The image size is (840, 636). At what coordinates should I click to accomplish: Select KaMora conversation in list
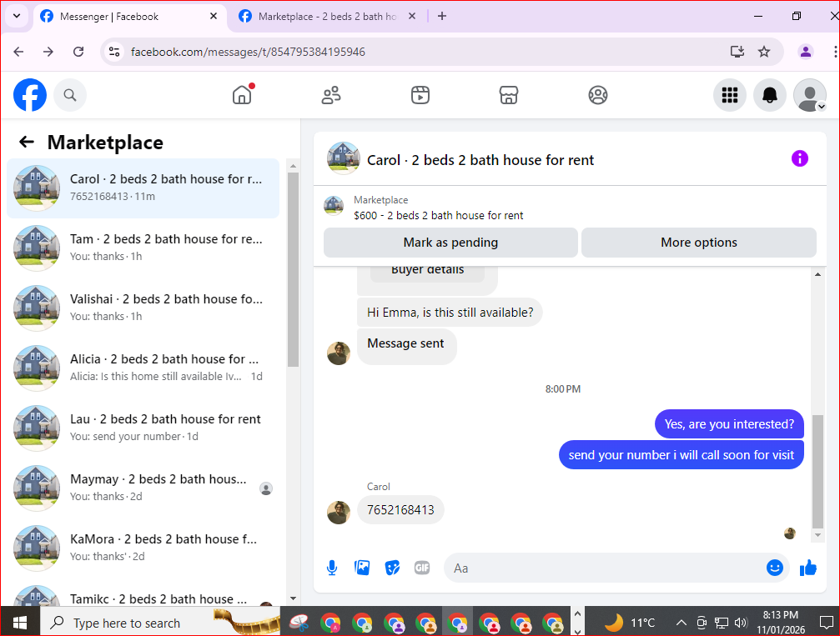point(143,548)
